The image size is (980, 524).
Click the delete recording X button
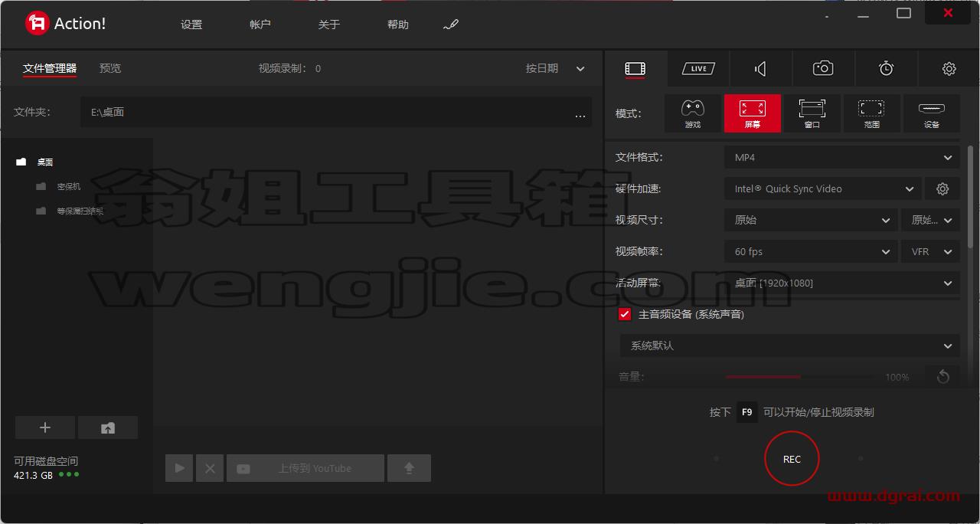[210, 468]
